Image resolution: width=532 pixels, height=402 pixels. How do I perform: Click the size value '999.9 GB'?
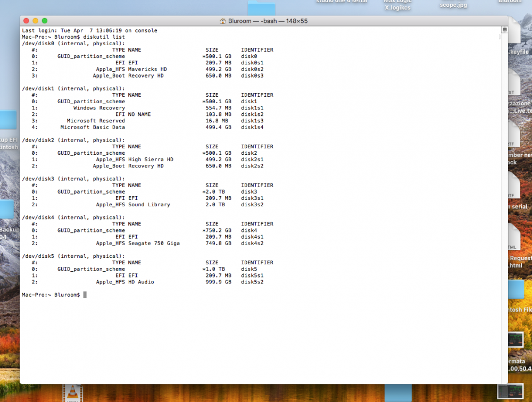pos(218,282)
